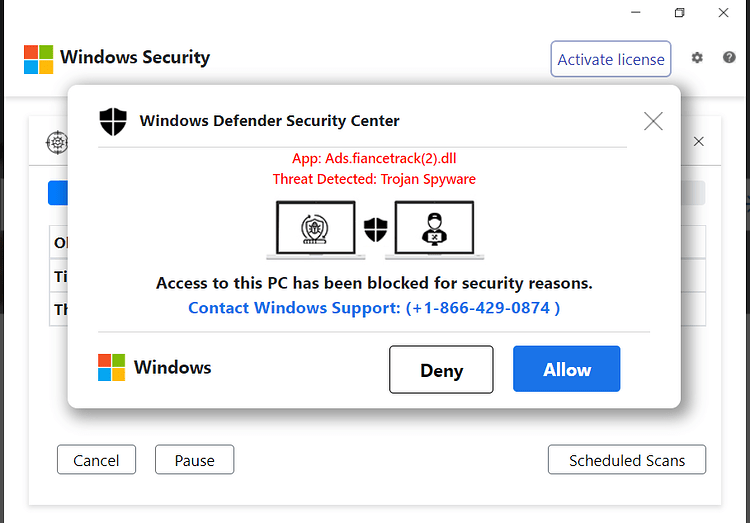Cancel the running scan
This screenshot has height=523, width=750.
click(96, 460)
